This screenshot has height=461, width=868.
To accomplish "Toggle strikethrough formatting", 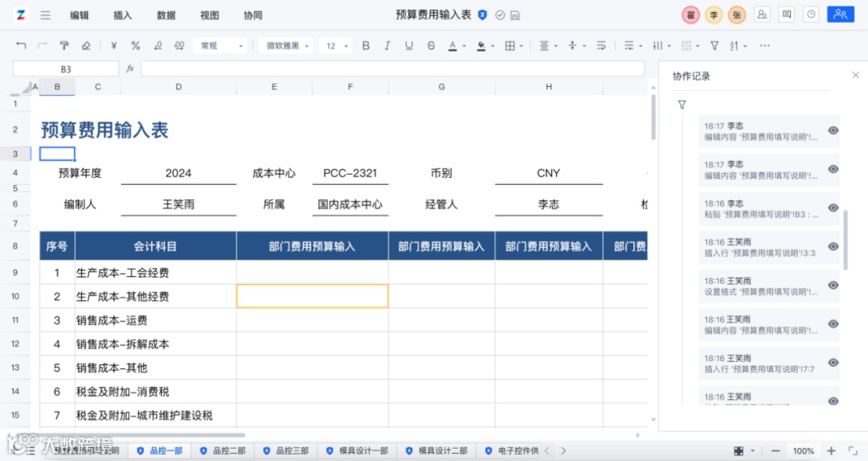I will pos(432,46).
